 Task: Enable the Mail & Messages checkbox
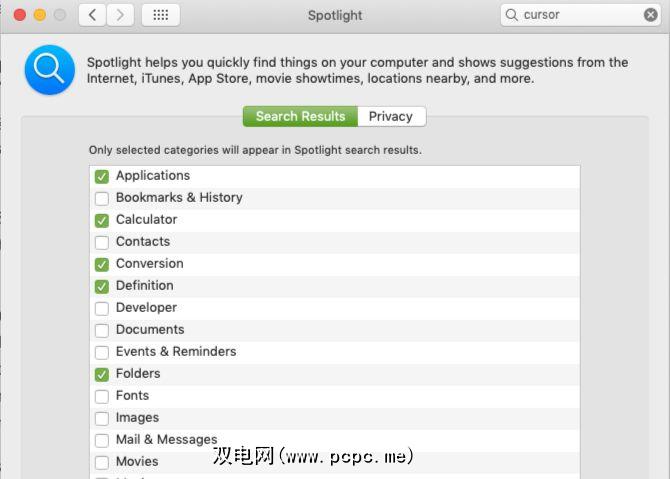pos(102,440)
